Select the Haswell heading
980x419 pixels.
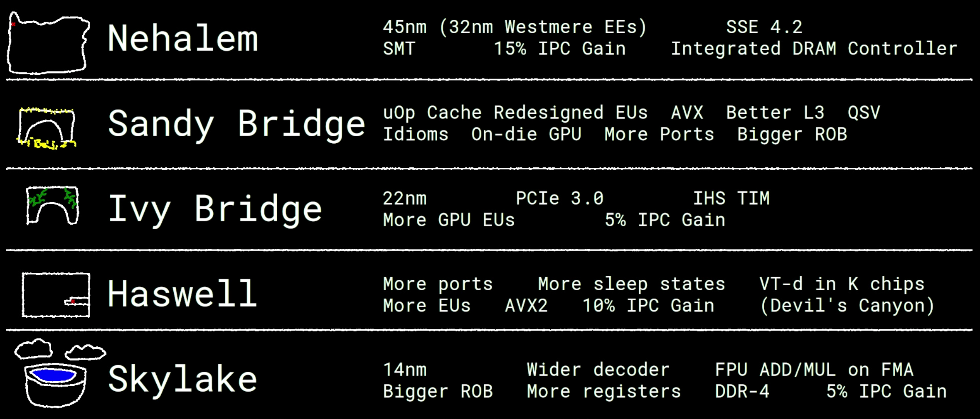coord(182,294)
